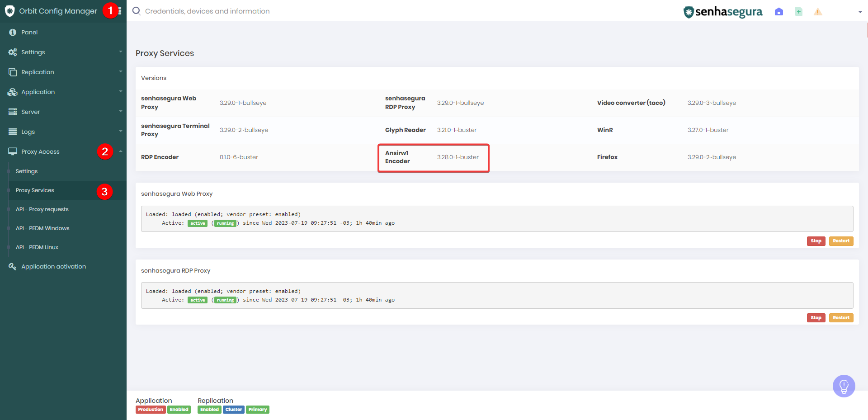Click the lightbulb help button

(844, 386)
